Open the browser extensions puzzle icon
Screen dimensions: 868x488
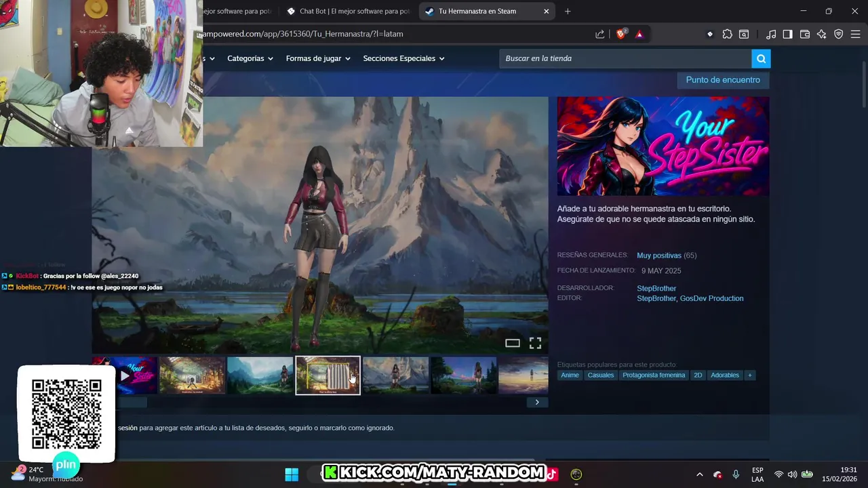point(727,34)
